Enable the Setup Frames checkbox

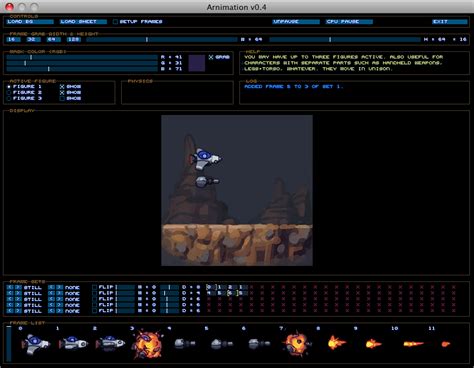coord(115,22)
